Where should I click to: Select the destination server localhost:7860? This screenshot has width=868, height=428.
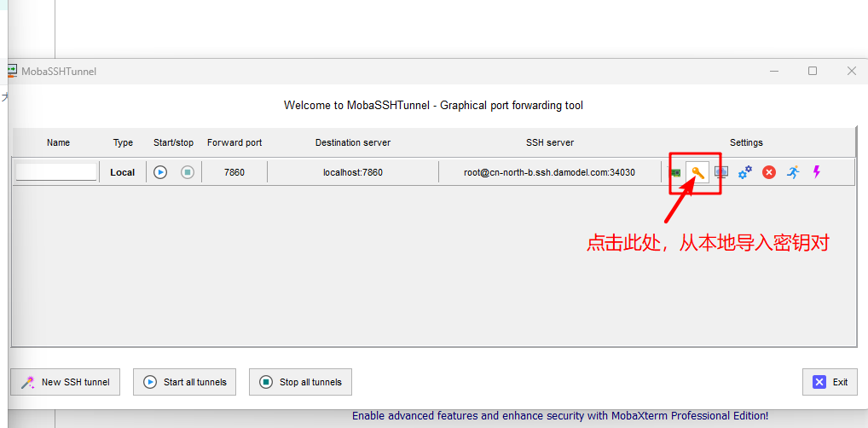point(353,173)
